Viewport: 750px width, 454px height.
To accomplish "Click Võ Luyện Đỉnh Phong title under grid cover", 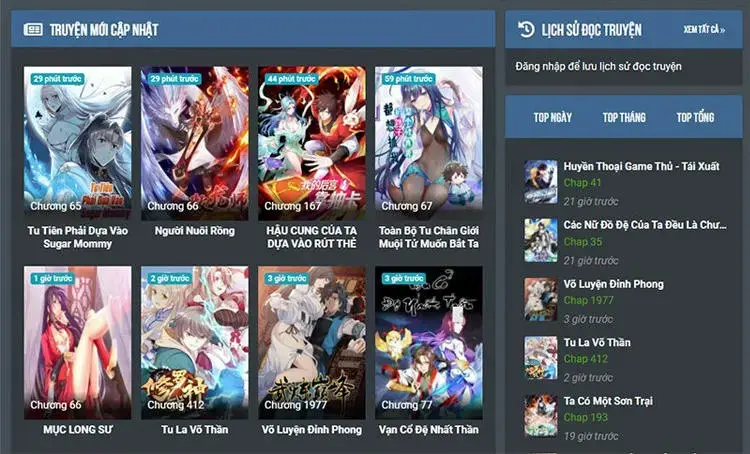I will point(312,430).
